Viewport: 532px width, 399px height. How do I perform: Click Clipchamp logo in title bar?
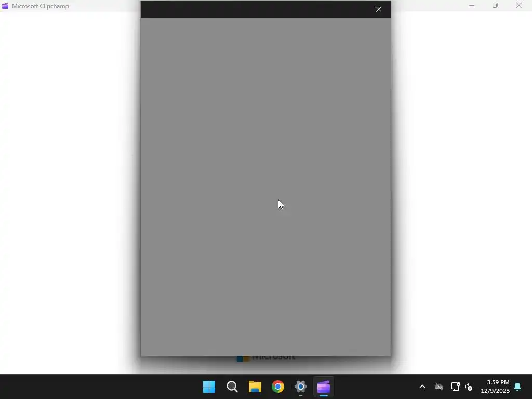click(x=5, y=6)
